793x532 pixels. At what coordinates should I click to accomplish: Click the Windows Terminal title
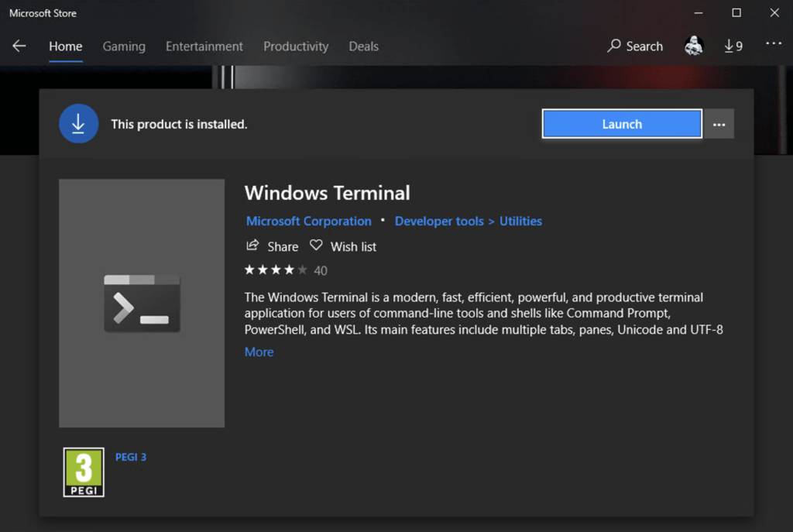(x=328, y=193)
